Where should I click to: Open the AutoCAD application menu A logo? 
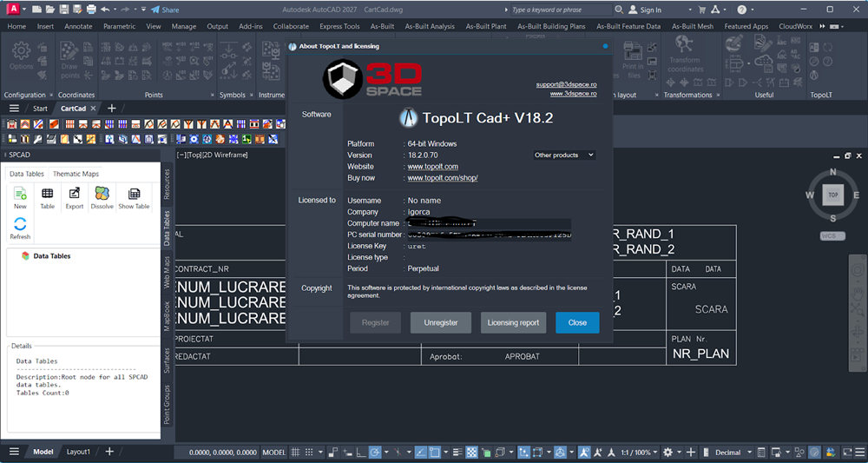click(x=15, y=10)
